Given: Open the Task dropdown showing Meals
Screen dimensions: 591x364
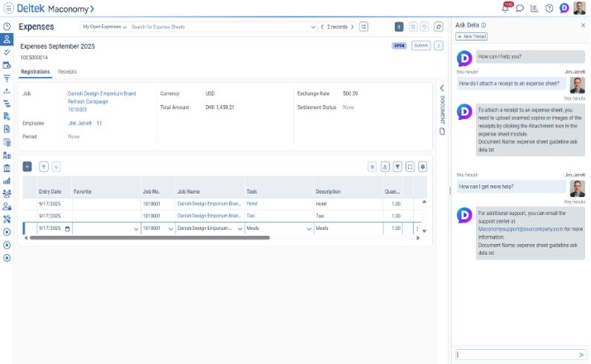Looking at the screenshot, I should 308,229.
